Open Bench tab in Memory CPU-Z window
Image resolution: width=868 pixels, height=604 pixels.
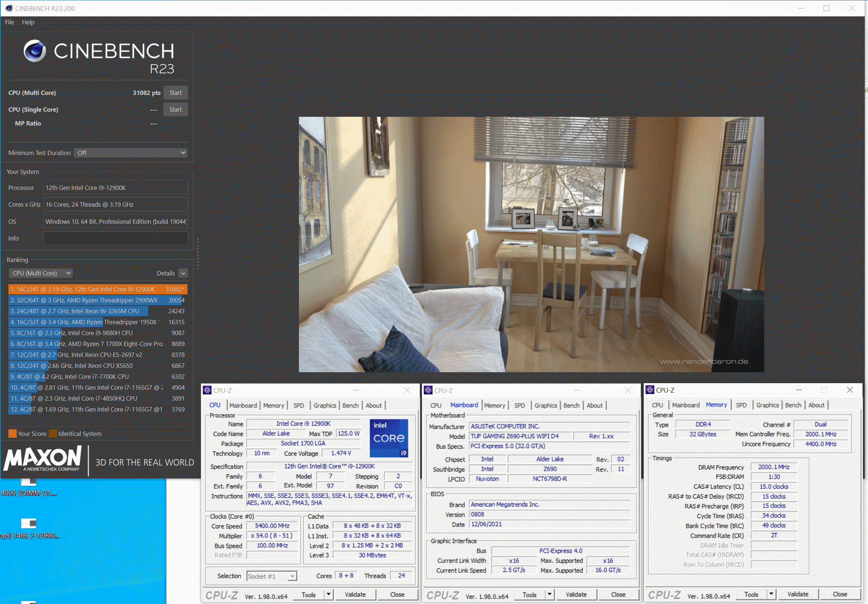coord(793,405)
